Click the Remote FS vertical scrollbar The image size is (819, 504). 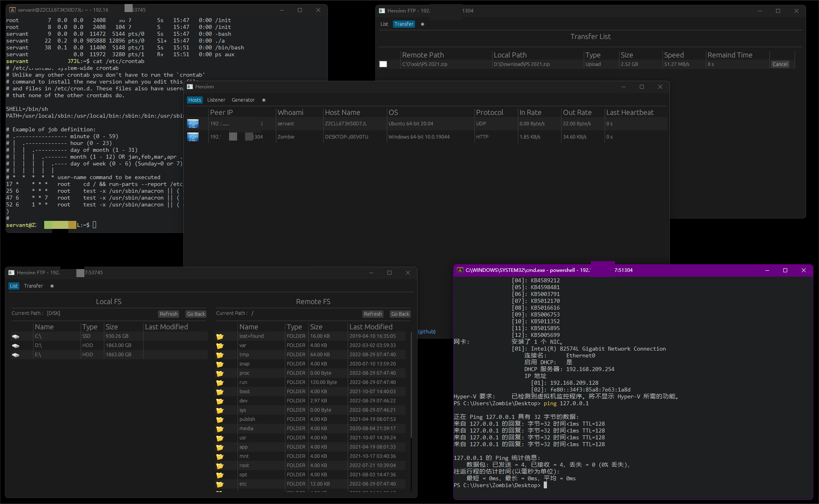point(411,386)
